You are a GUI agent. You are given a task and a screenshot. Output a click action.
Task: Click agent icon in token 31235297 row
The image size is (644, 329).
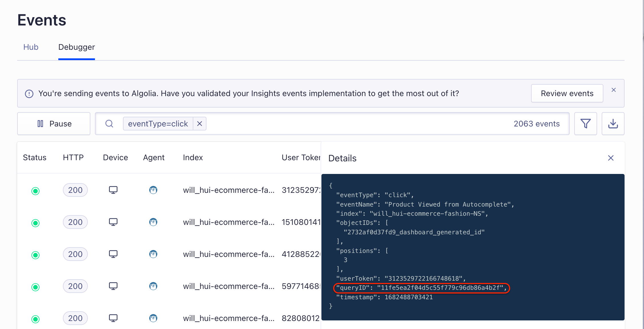pyautogui.click(x=153, y=190)
